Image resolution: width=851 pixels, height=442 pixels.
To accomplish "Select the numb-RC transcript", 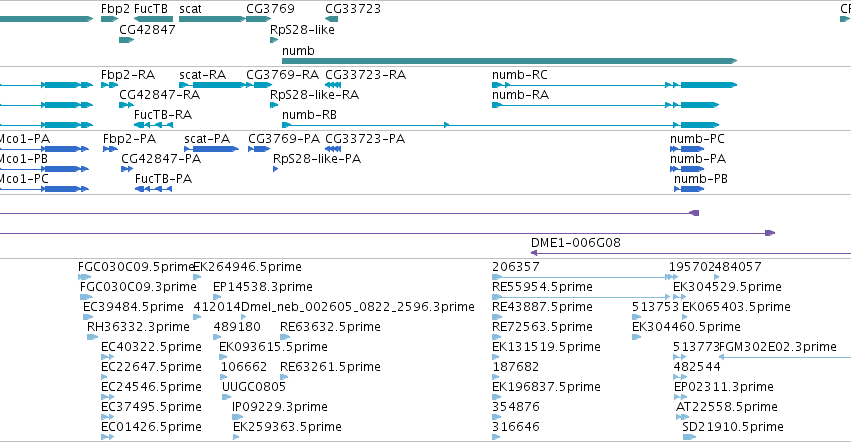I will point(614,85).
